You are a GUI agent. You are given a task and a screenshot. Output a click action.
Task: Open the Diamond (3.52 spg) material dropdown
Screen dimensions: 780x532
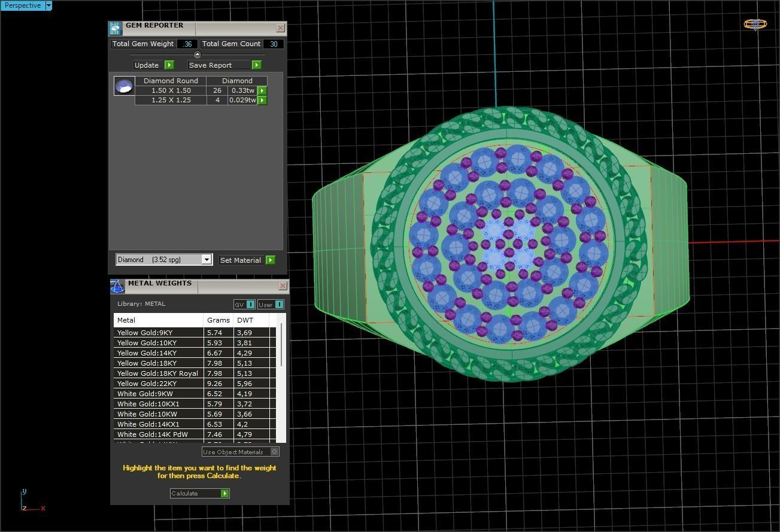[x=163, y=259]
